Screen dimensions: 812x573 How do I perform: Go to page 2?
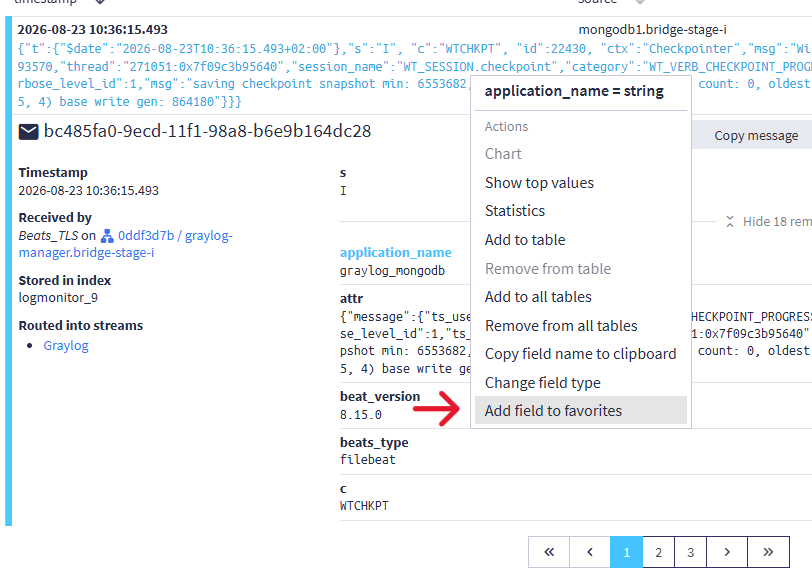(x=658, y=552)
